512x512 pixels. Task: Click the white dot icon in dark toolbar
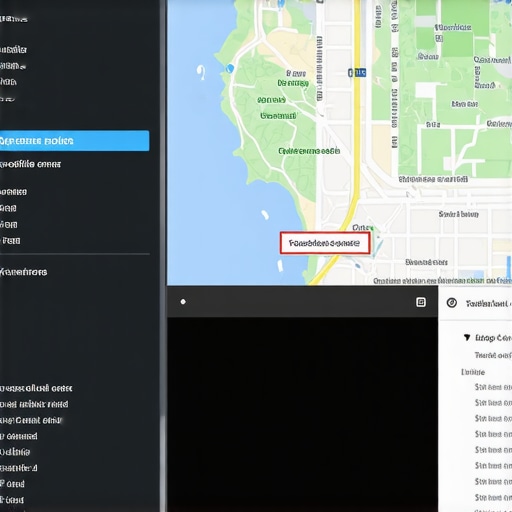(183, 302)
